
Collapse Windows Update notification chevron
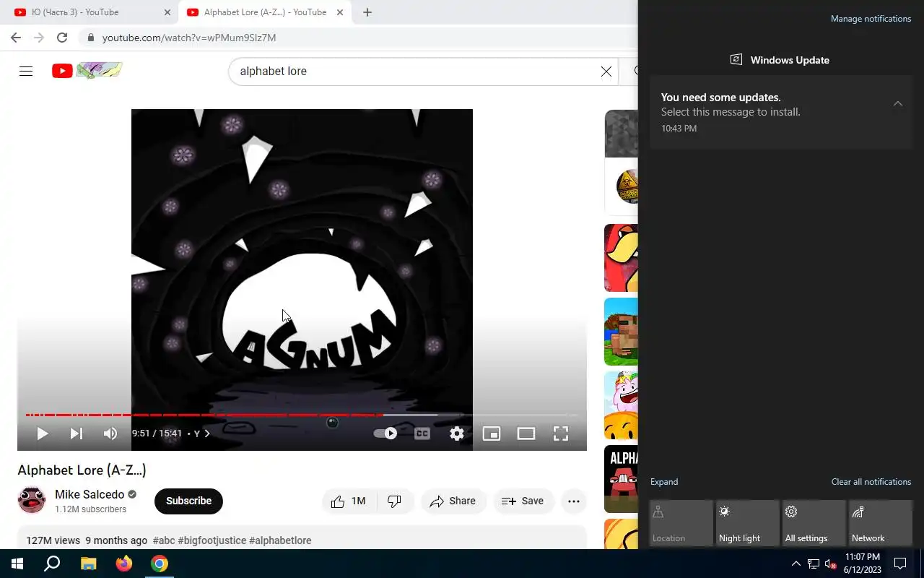pos(897,103)
